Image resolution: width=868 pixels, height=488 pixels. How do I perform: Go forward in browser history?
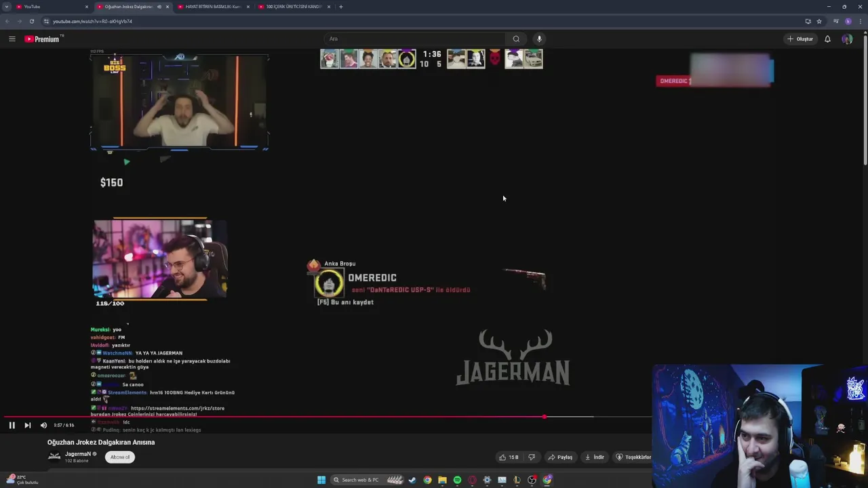(x=19, y=21)
